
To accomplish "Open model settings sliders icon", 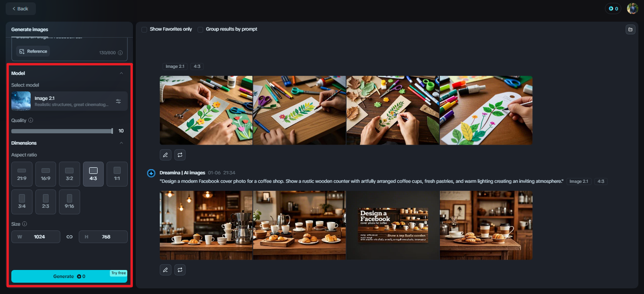I will [118, 101].
